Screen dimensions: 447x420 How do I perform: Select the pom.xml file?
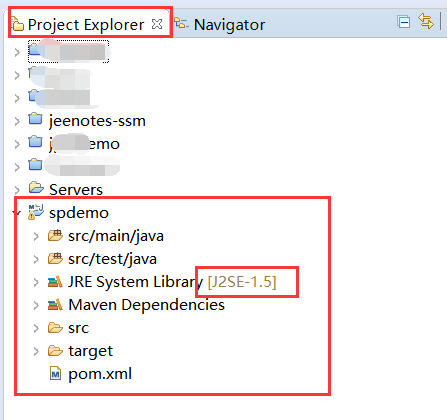[x=100, y=374]
